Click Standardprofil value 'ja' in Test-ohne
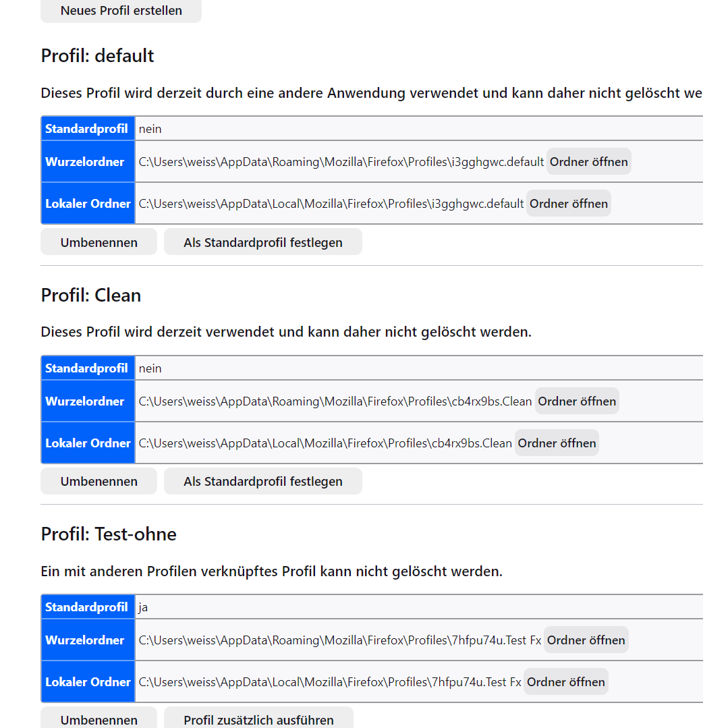 143,607
